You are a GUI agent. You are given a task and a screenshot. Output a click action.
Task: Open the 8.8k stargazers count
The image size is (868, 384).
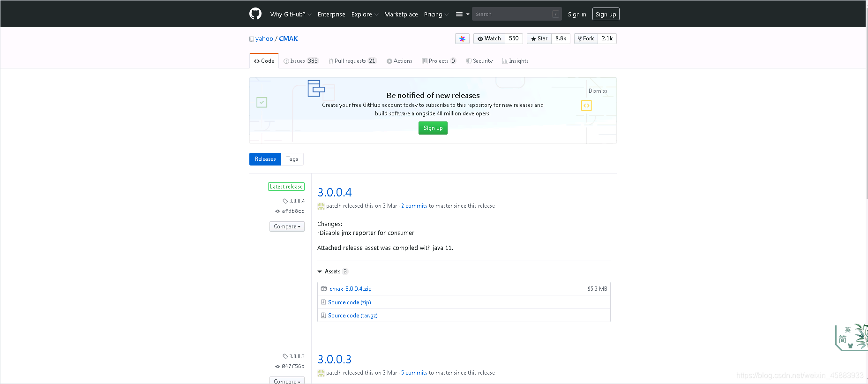click(x=561, y=39)
